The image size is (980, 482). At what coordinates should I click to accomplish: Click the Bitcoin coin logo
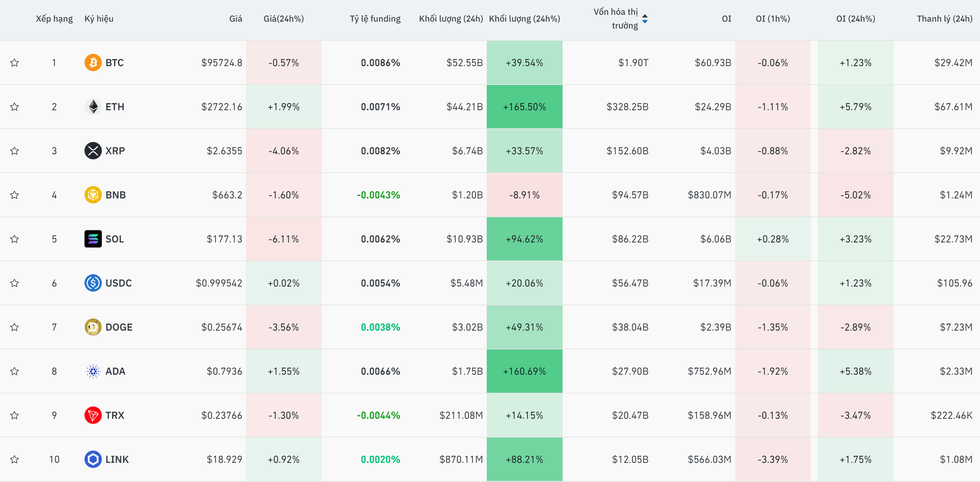pos(93,63)
